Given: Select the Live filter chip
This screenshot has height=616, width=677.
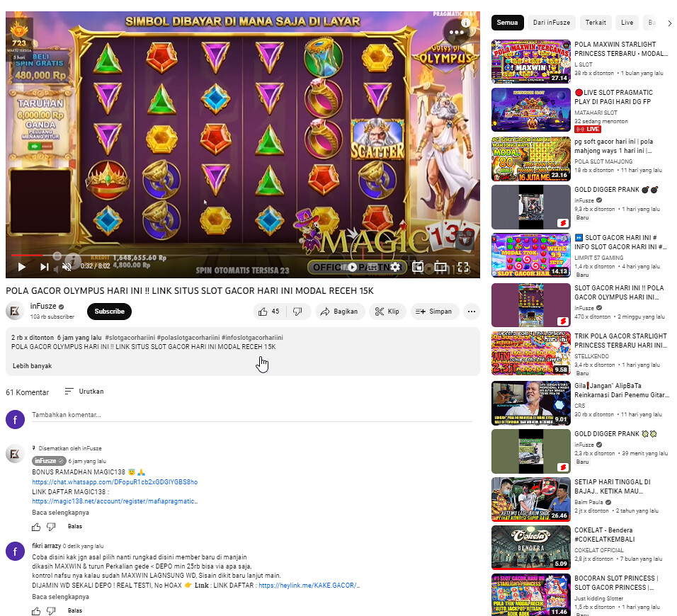Looking at the screenshot, I should [x=627, y=23].
